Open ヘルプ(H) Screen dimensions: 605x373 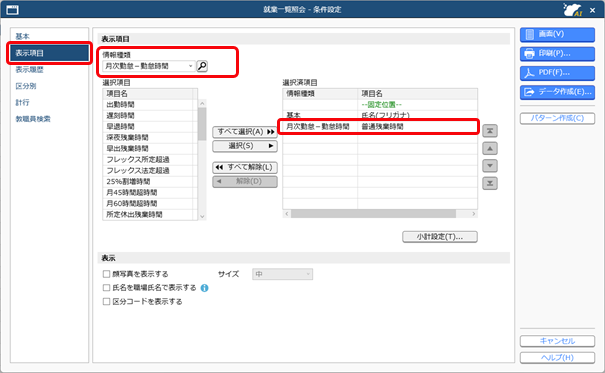click(557, 358)
